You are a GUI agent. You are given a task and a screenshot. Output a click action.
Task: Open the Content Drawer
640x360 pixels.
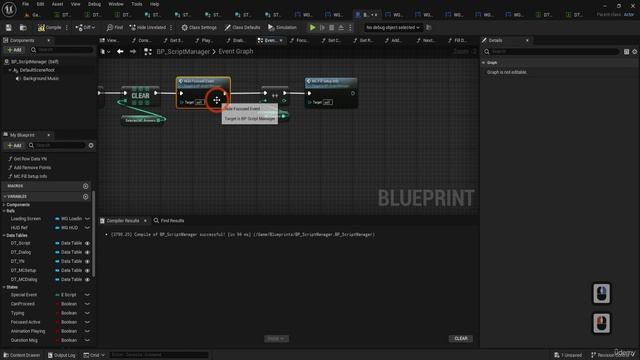pos(22,355)
